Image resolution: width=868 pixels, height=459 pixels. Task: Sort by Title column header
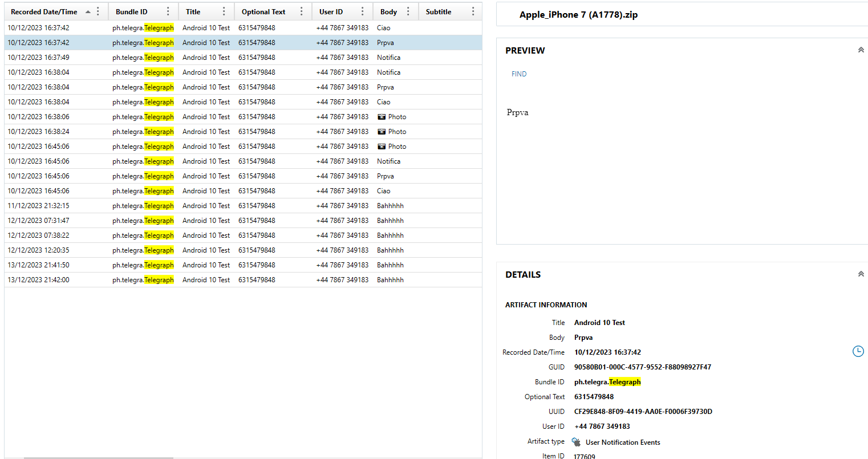coord(193,11)
